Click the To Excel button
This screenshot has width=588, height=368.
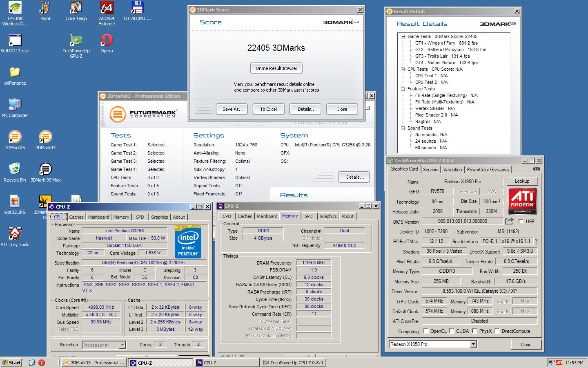point(268,109)
